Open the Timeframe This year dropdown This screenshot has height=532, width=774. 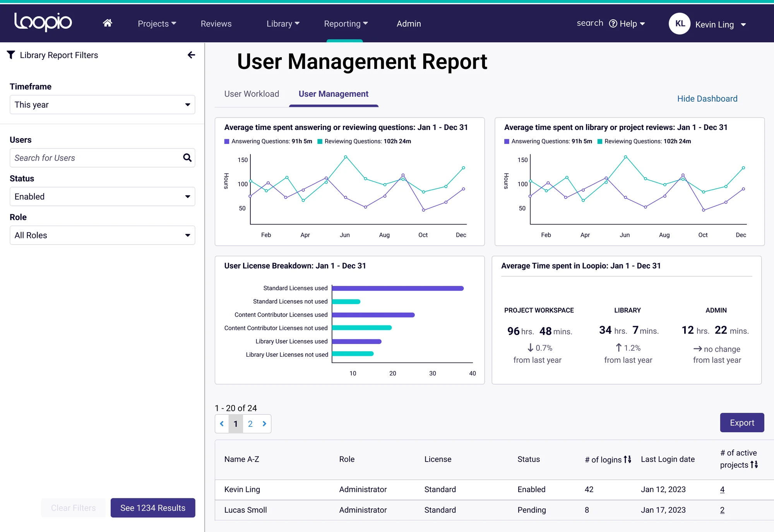tap(102, 104)
